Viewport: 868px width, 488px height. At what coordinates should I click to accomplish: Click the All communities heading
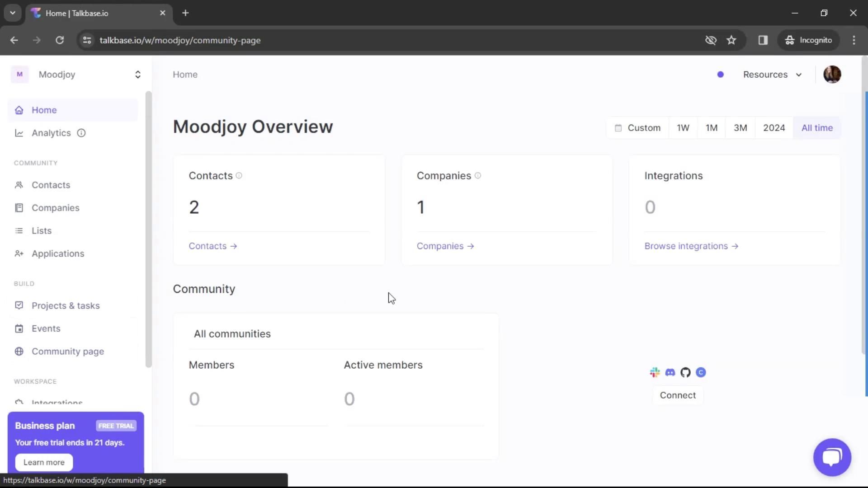click(x=232, y=334)
